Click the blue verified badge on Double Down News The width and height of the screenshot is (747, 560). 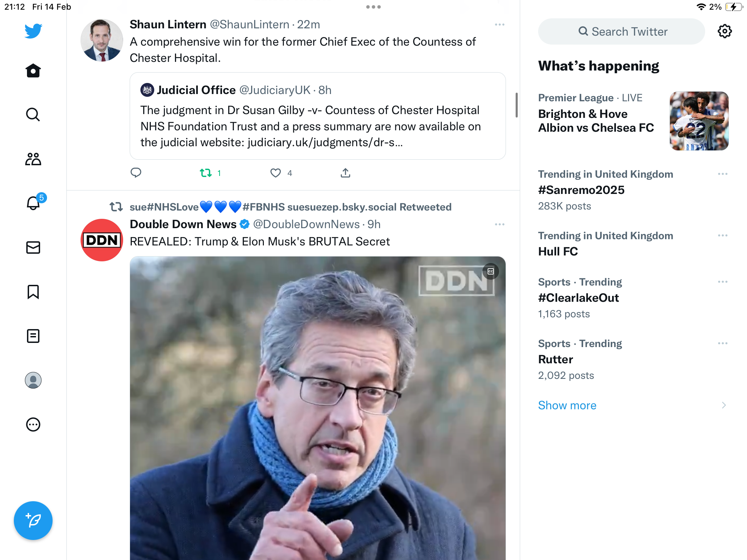pos(245,224)
